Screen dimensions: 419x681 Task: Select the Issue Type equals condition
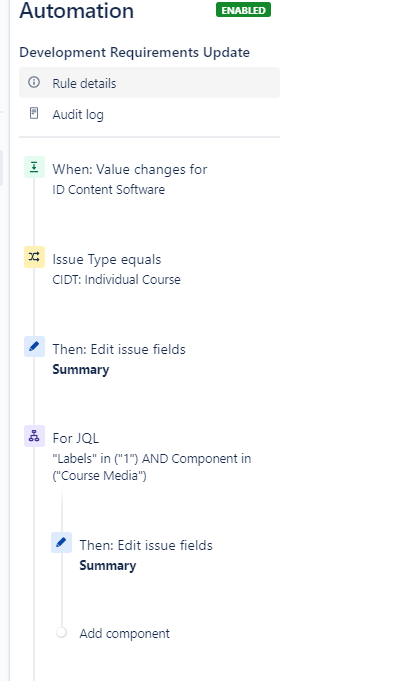106,259
